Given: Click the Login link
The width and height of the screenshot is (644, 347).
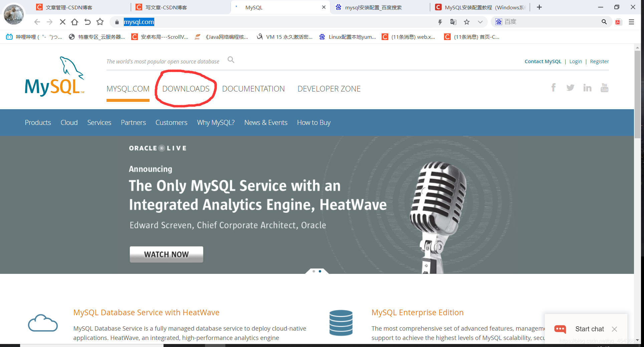Looking at the screenshot, I should (576, 61).
